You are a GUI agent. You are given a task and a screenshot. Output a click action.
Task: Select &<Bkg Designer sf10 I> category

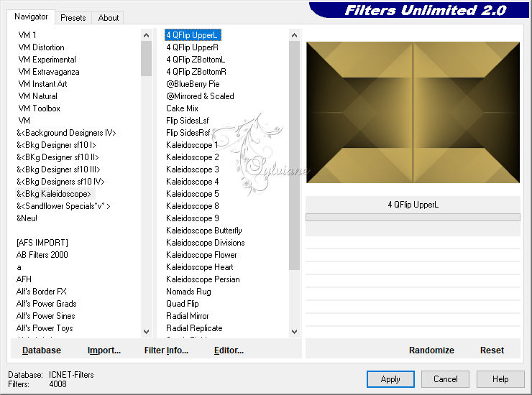pyautogui.click(x=56, y=145)
